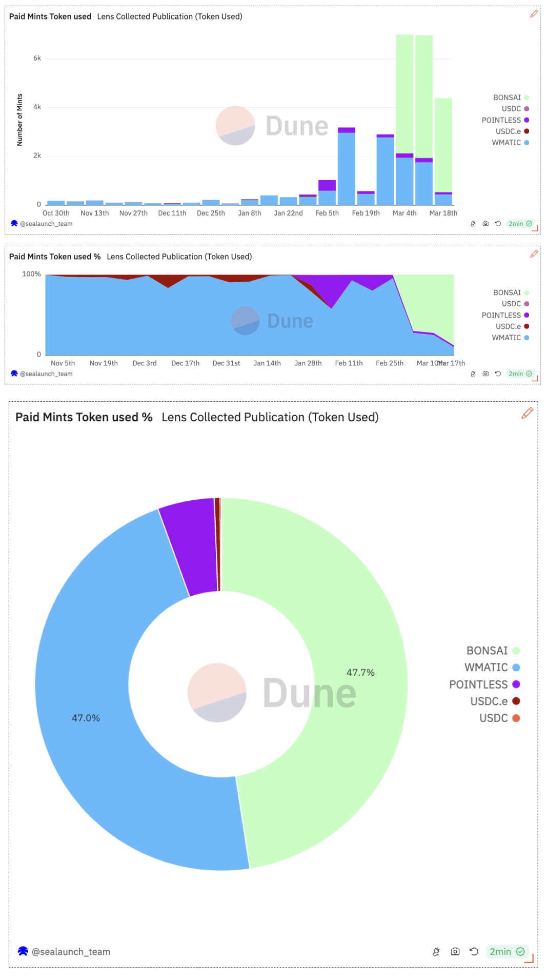This screenshot has height=980, width=547.
Task: Click the sealaunch avatar icon in bar chart footer
Action: coord(14,223)
